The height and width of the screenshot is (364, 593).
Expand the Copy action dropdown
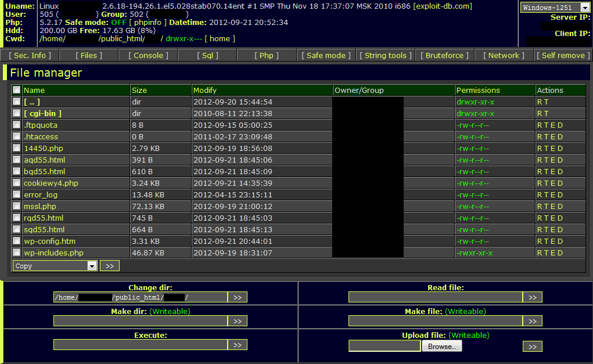click(55, 266)
